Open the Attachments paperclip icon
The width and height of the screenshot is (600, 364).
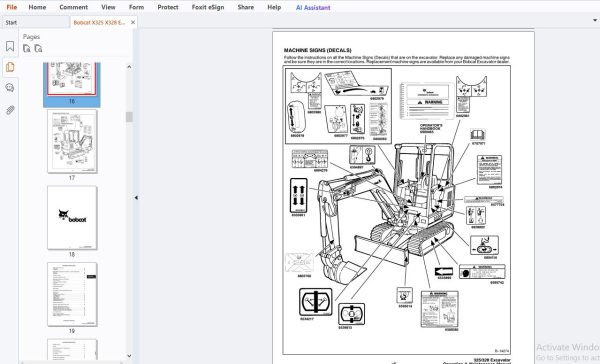point(10,110)
